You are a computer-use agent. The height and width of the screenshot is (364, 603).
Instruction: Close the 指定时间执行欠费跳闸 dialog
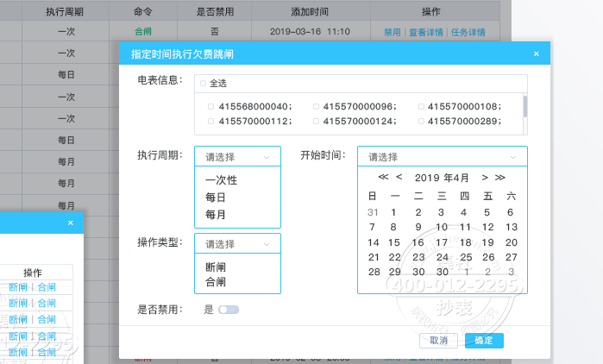click(x=536, y=53)
